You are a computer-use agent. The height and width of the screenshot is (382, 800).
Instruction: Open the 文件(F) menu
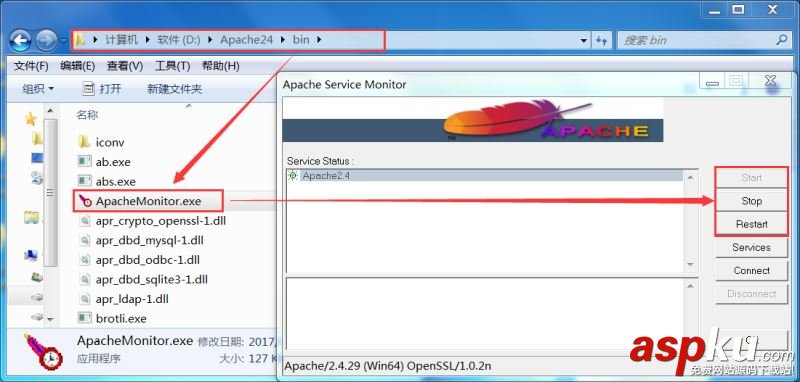(x=31, y=66)
